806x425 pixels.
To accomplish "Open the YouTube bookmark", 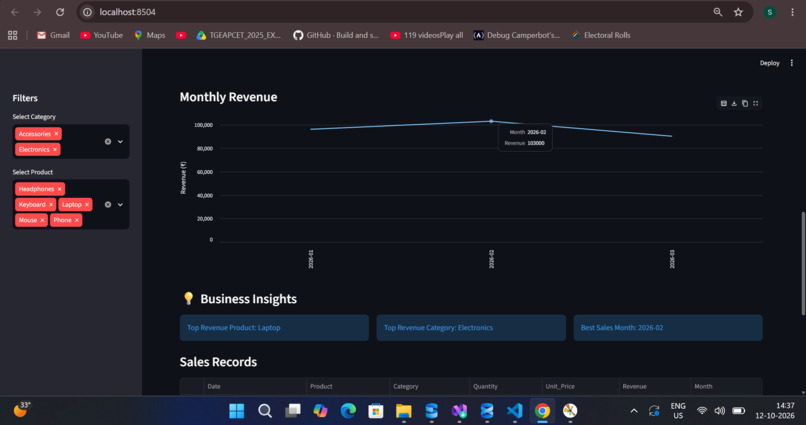I will [102, 35].
